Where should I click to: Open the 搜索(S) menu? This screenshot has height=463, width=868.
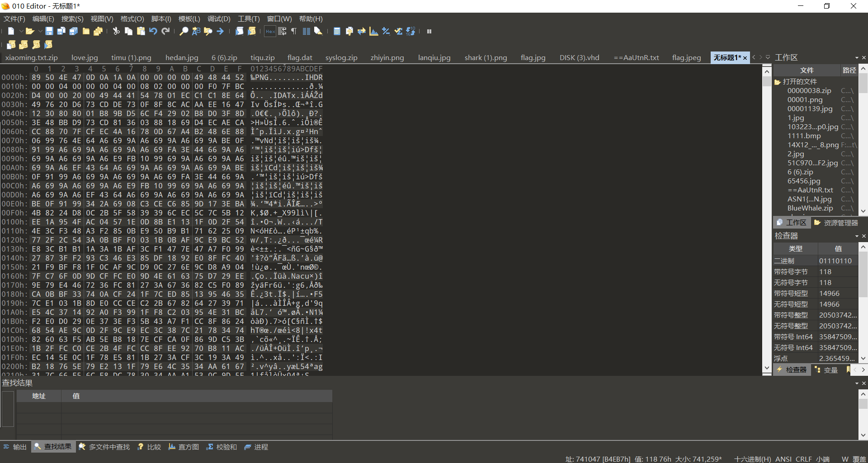point(72,19)
